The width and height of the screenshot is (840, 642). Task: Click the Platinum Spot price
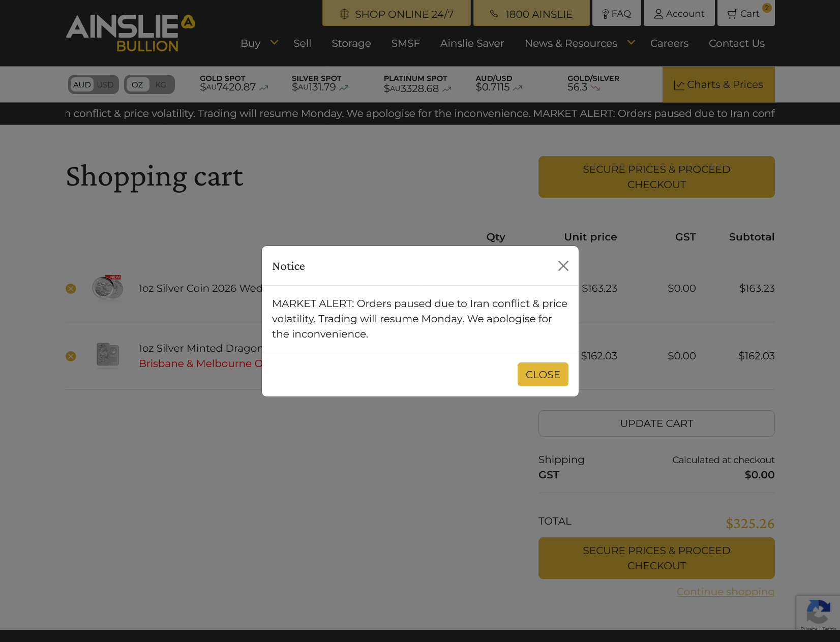[x=411, y=88]
